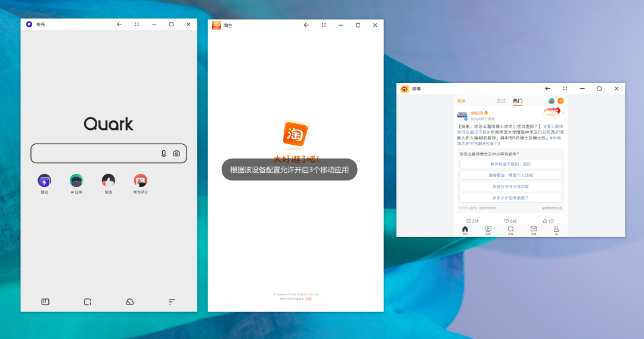Vote for 应该分专业分情况看 option
The width and height of the screenshot is (644, 339).
coord(510,186)
